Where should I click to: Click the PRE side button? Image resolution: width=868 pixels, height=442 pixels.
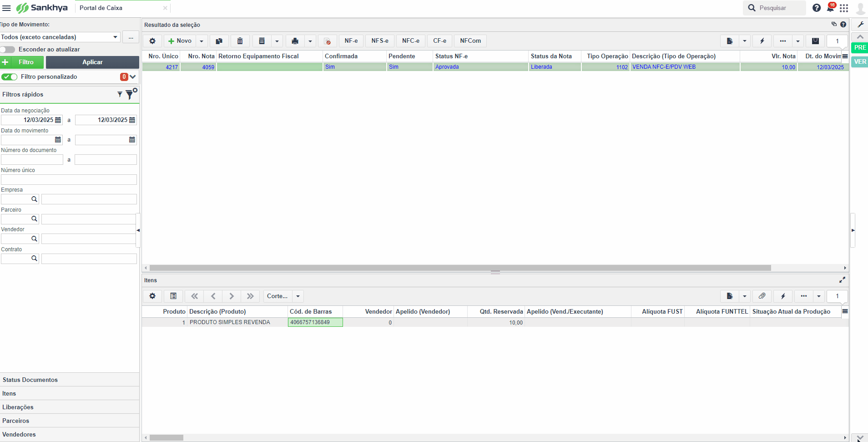pyautogui.click(x=860, y=47)
